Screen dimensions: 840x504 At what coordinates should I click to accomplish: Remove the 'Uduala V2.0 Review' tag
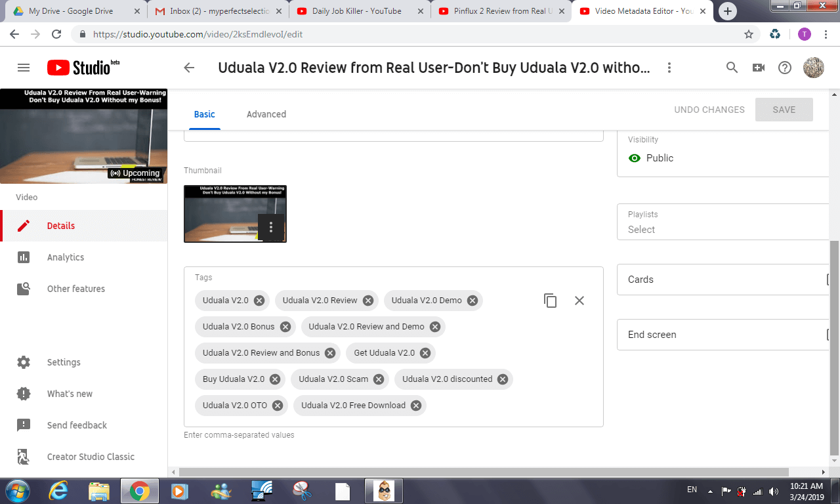pyautogui.click(x=368, y=301)
